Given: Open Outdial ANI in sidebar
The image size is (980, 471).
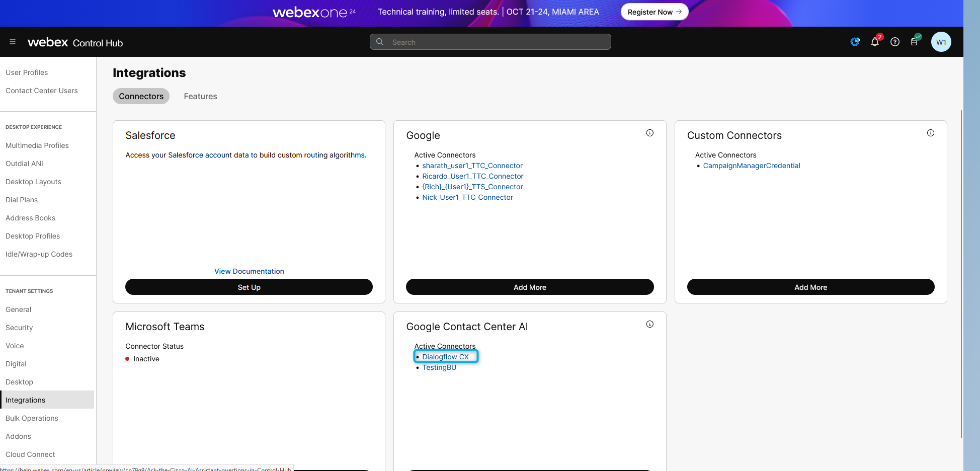Looking at the screenshot, I should [24, 164].
